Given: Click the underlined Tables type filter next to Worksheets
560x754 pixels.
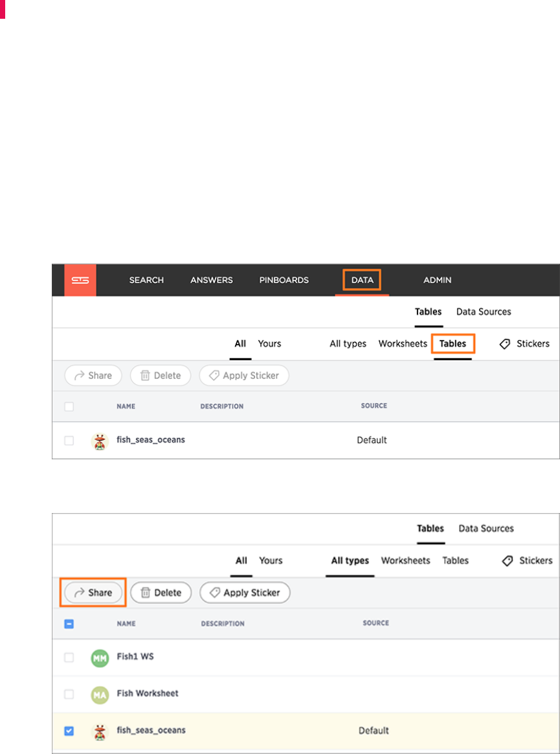Looking at the screenshot, I should tap(453, 344).
